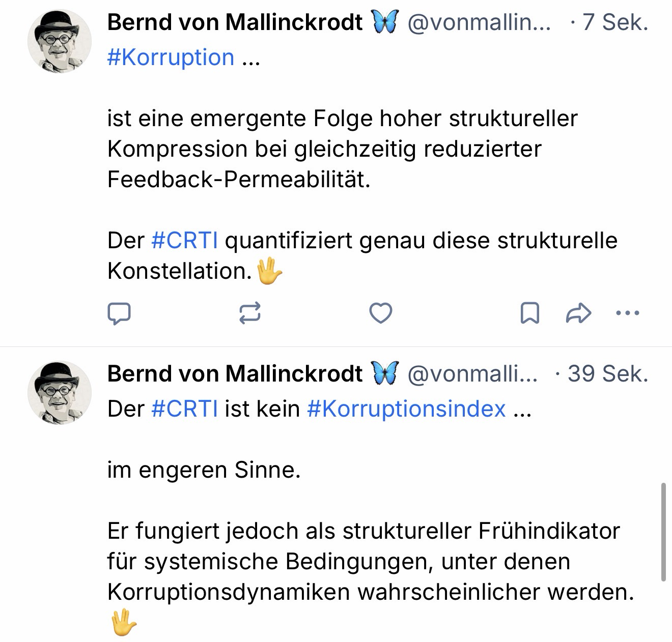Open Bernd von Mallinckrodt's name in first post
Screen dimensions: 672x642
point(235,22)
